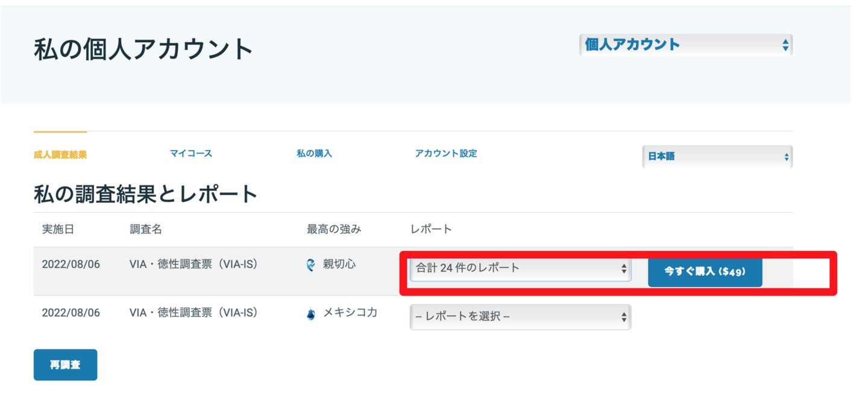Open the 私の購入 tab
The width and height of the screenshot is (868, 401).
click(314, 154)
